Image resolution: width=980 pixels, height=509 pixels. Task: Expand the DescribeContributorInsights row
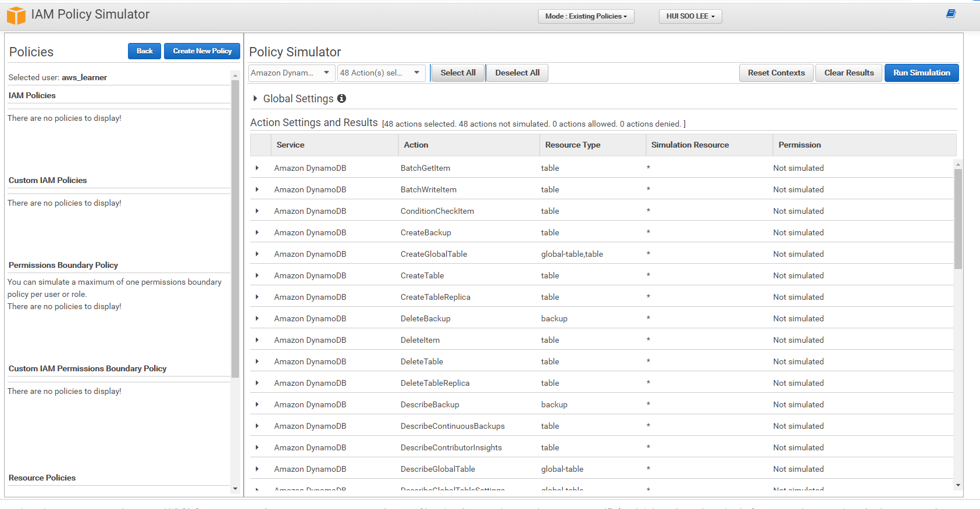257,447
